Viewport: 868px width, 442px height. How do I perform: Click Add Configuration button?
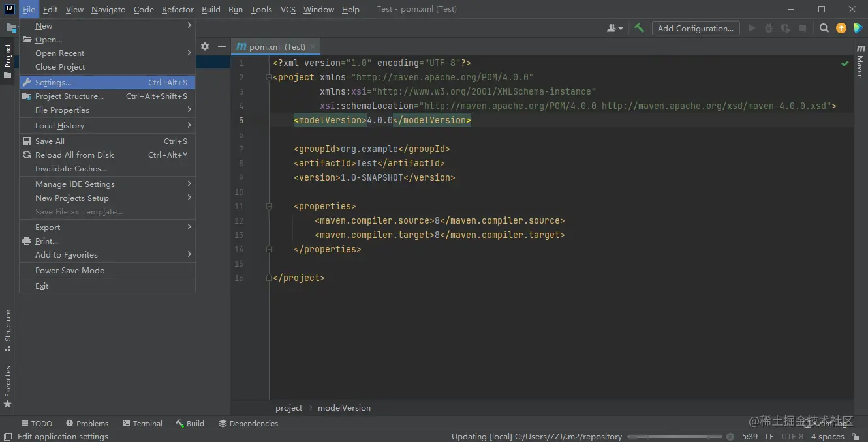tap(696, 28)
